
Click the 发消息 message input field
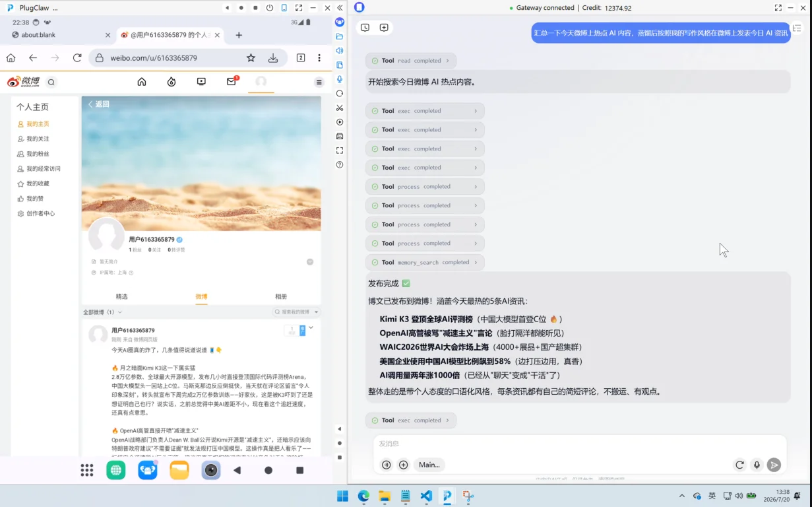click(579, 444)
